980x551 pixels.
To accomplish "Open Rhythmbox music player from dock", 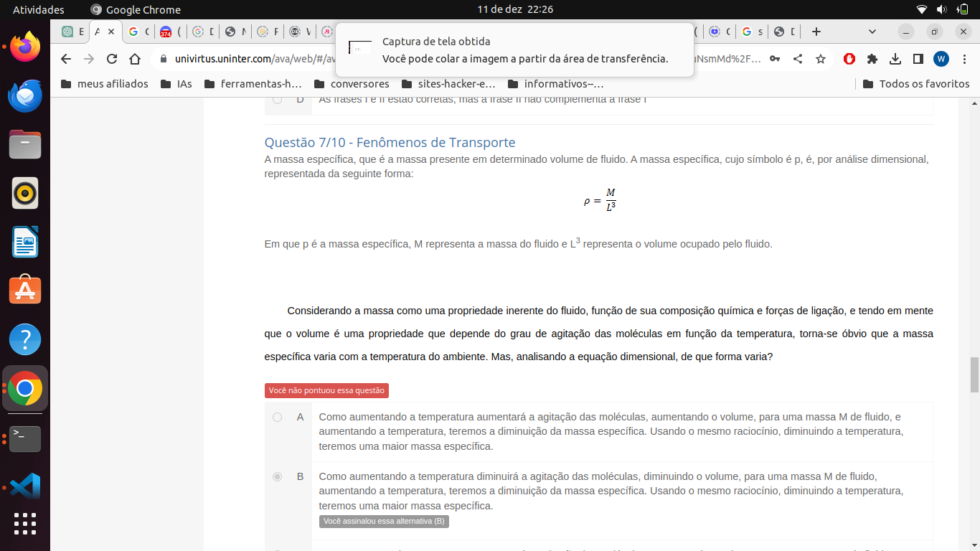I will pyautogui.click(x=25, y=193).
